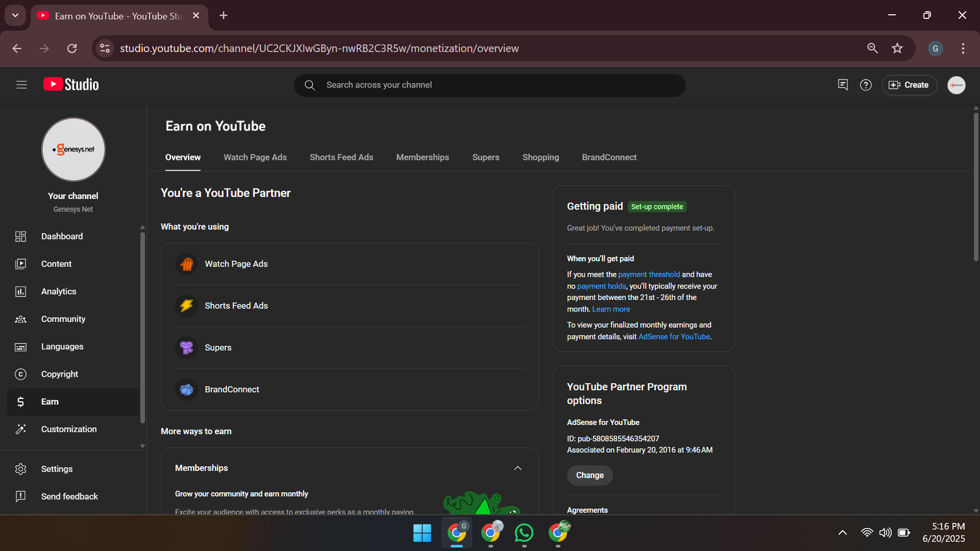Bookmark this page with the star icon
Image resolution: width=980 pixels, height=551 pixels.
(897, 48)
